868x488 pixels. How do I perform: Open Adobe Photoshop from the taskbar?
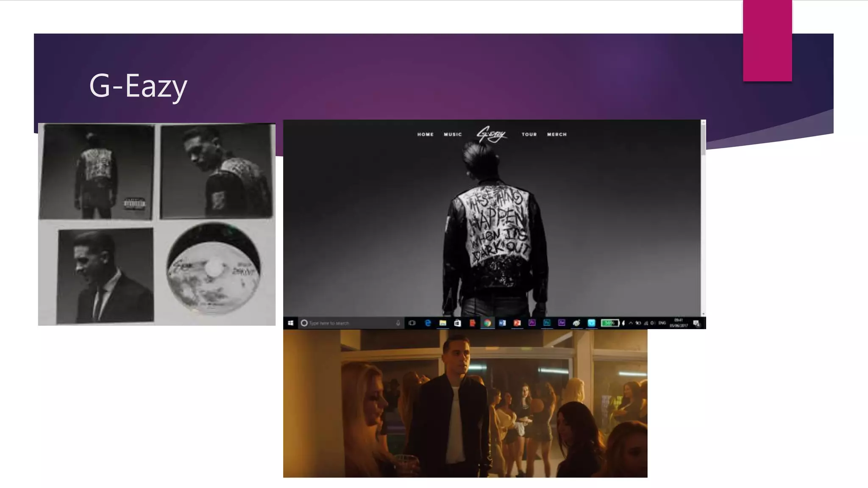point(547,323)
